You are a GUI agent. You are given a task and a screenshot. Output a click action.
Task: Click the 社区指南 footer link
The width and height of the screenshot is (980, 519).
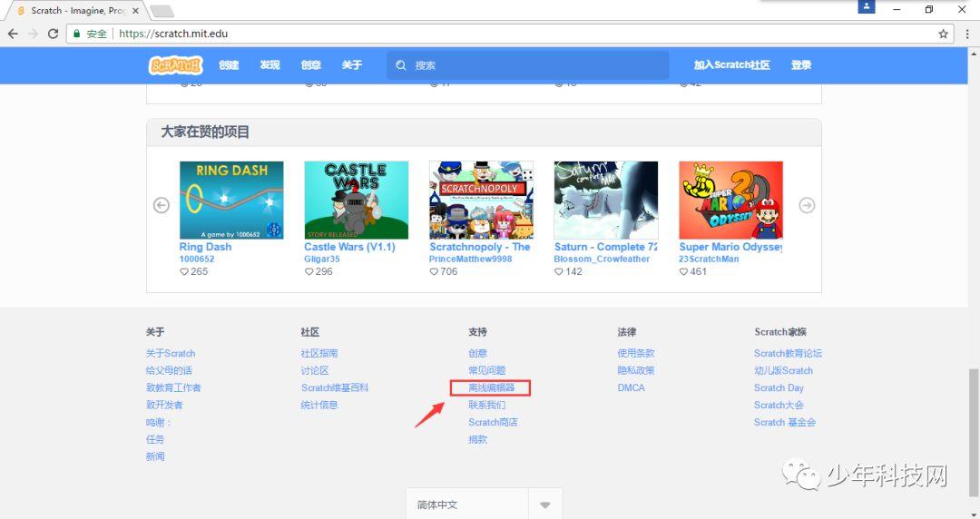coord(319,353)
